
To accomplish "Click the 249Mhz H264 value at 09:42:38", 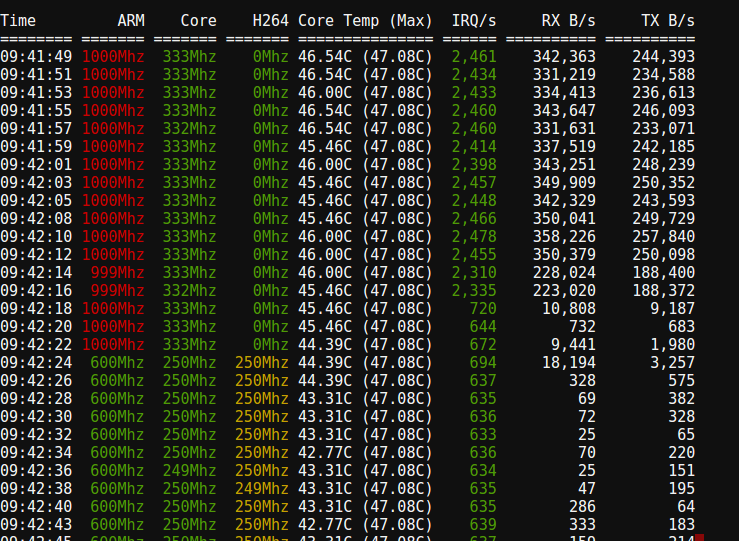I will click(x=262, y=488).
